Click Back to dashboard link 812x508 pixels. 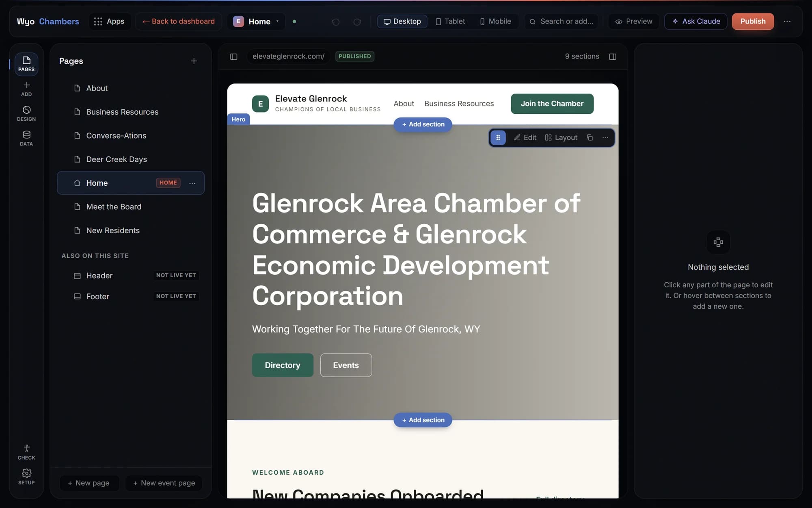(179, 22)
